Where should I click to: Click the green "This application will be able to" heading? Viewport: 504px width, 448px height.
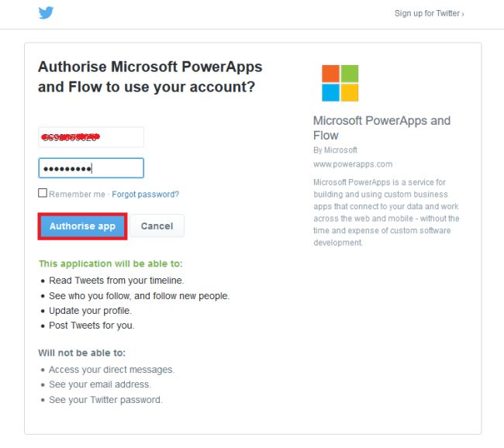pos(111,264)
